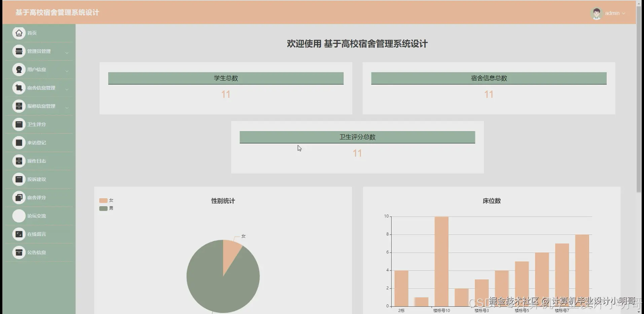Viewport: 644px width, 314px height.
Task: Click the home icon beside 首页
Action: tap(19, 33)
